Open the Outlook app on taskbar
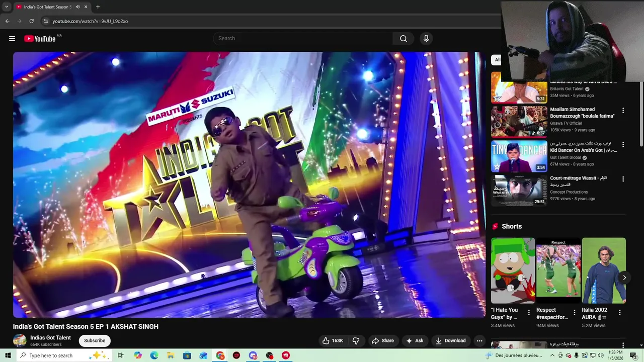Screen dimensions: 644x362 (x=203, y=355)
